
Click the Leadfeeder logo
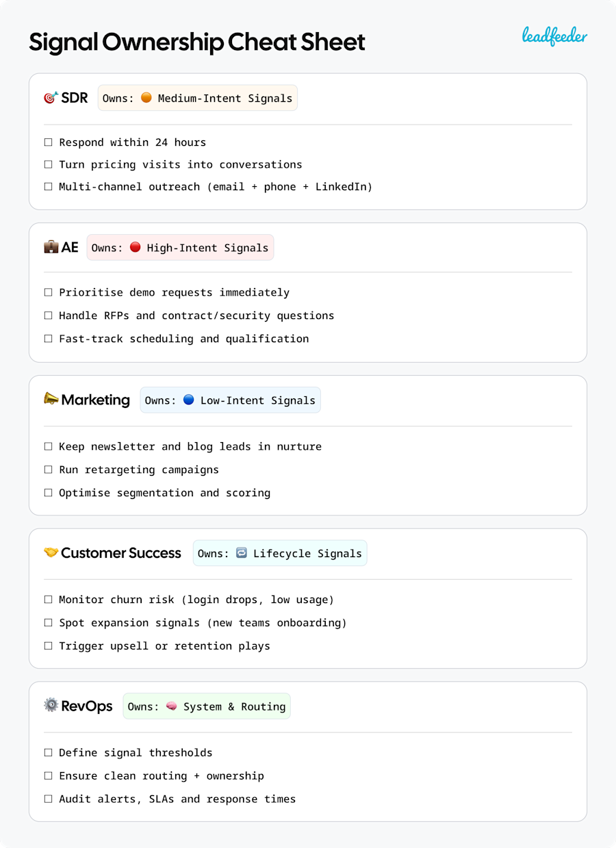554,36
